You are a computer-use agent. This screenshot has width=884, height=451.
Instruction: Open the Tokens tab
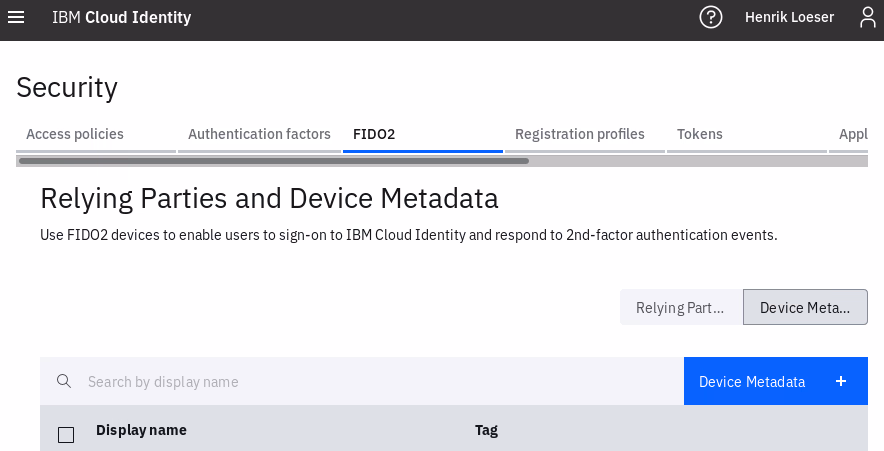click(x=700, y=134)
